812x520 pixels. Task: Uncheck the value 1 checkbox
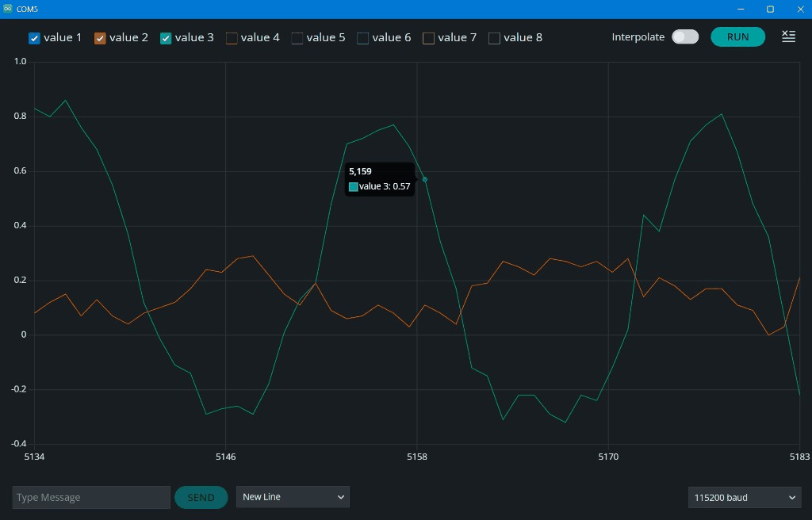[34, 38]
